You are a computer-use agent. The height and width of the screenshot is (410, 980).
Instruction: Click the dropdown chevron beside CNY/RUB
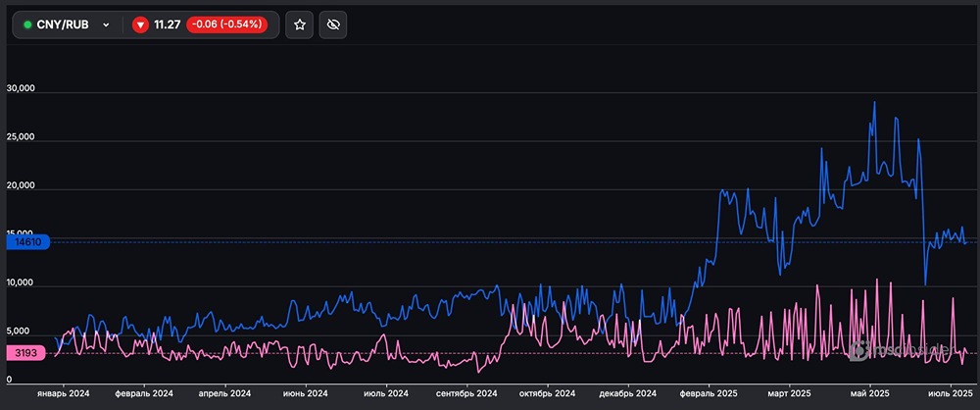(x=106, y=25)
